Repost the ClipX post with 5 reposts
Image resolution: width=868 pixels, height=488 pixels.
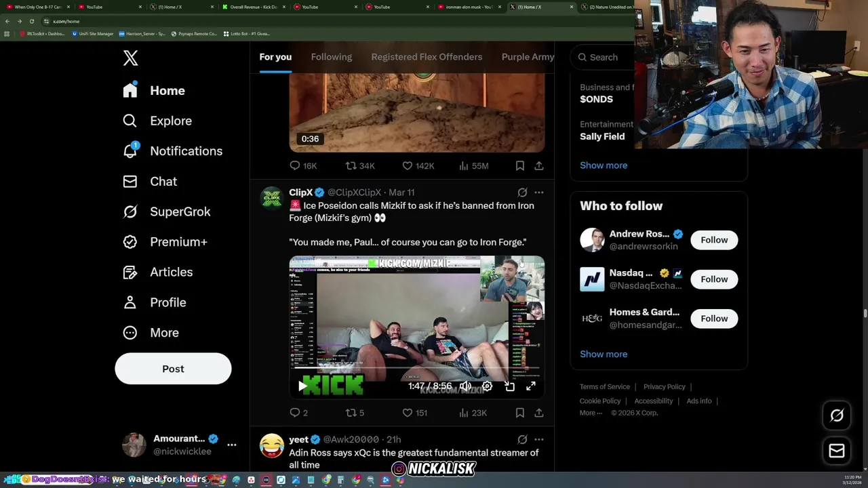tap(355, 413)
